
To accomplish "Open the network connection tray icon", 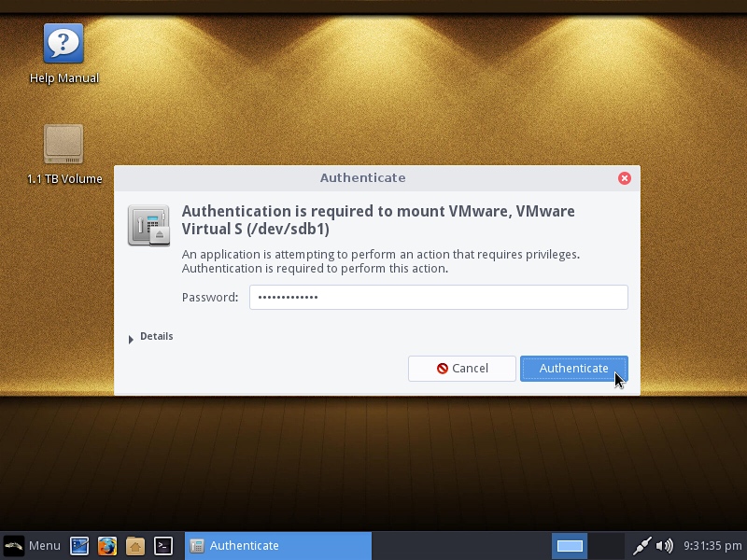I will click(641, 546).
